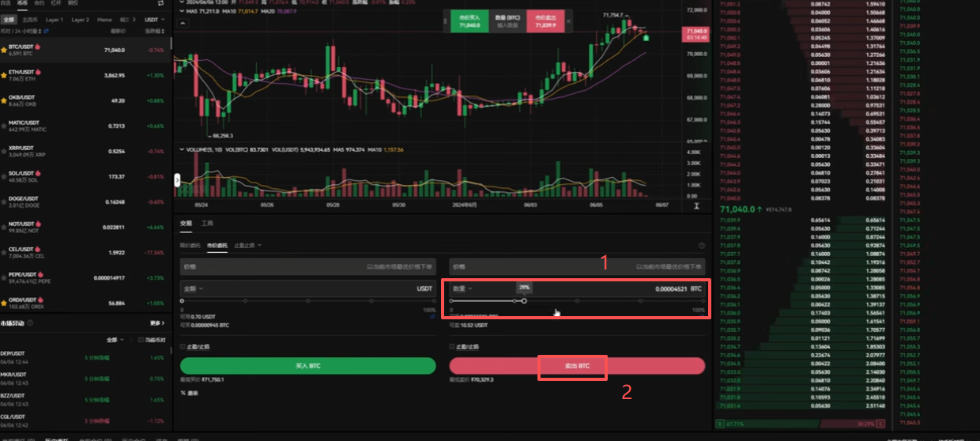
Task: Click the buy slider start handle at 0
Action: 182,301
